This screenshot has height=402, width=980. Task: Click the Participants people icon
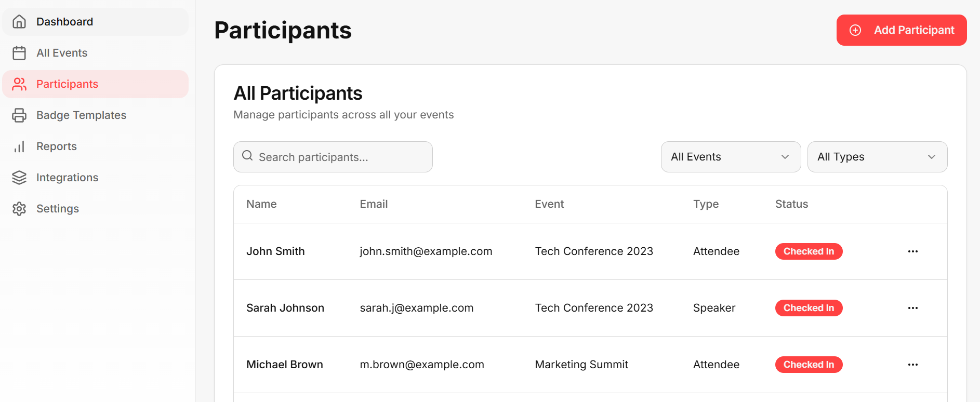(x=19, y=84)
